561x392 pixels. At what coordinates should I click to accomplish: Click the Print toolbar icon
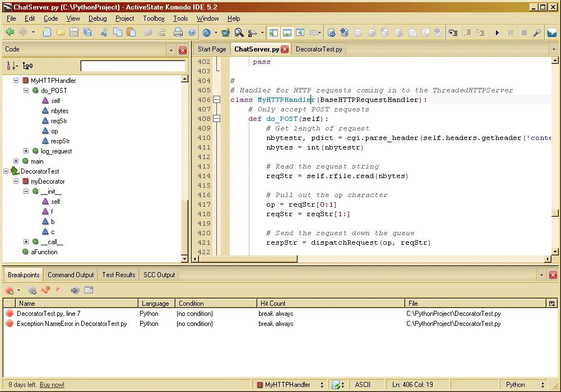pos(178,32)
